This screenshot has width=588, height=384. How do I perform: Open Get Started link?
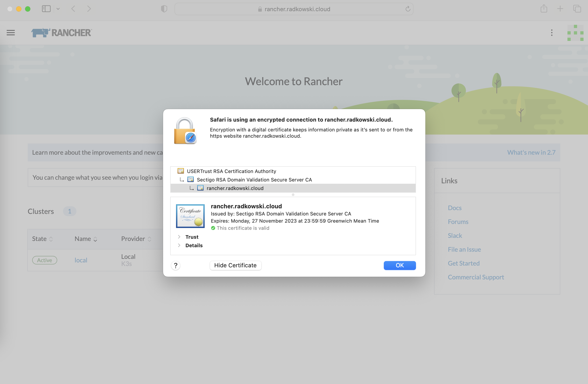click(464, 263)
